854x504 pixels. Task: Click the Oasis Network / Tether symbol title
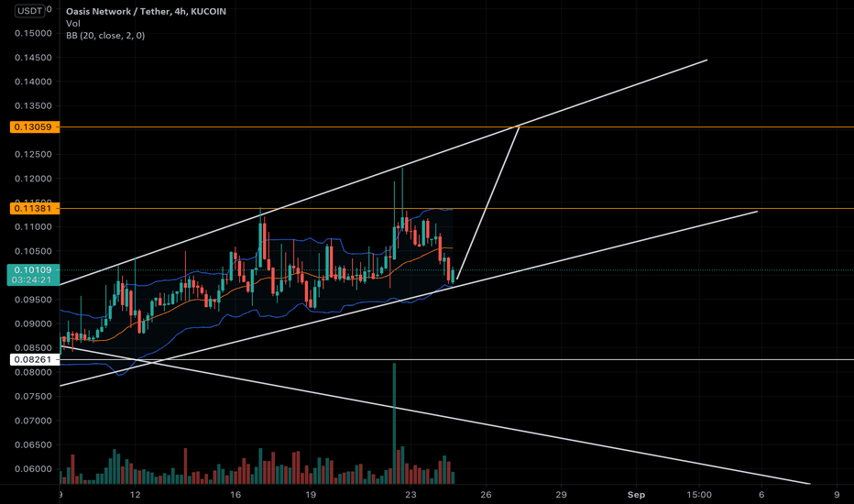146,11
